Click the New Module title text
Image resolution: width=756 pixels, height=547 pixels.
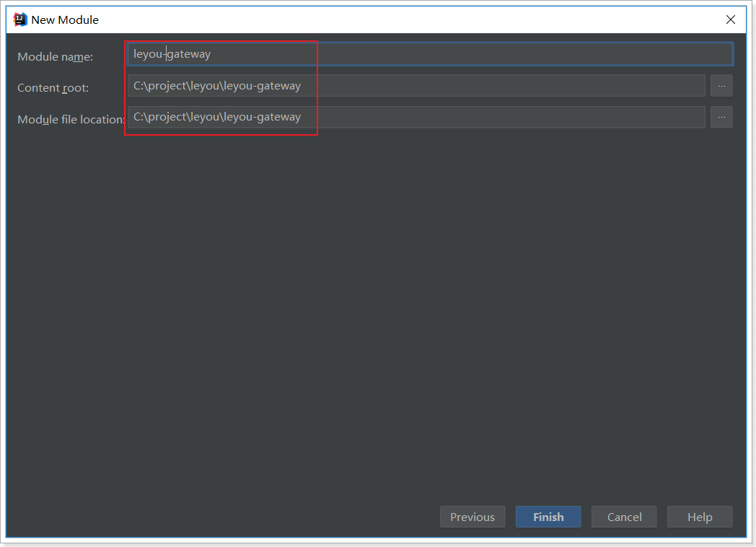click(65, 19)
